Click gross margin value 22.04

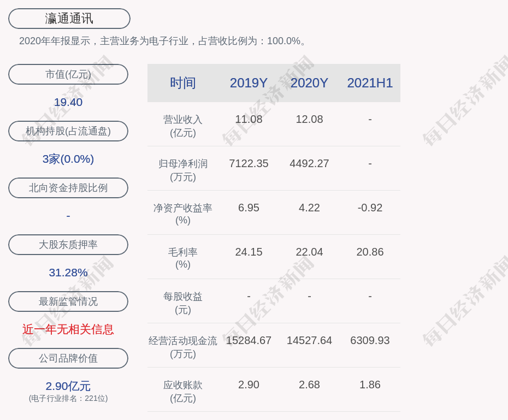(x=309, y=252)
